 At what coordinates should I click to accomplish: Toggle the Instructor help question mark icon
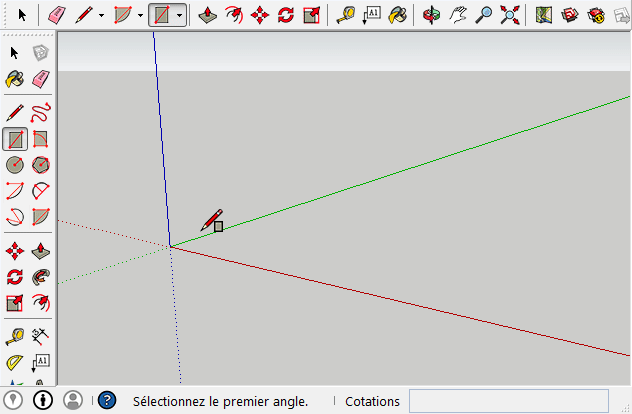pyautogui.click(x=107, y=401)
